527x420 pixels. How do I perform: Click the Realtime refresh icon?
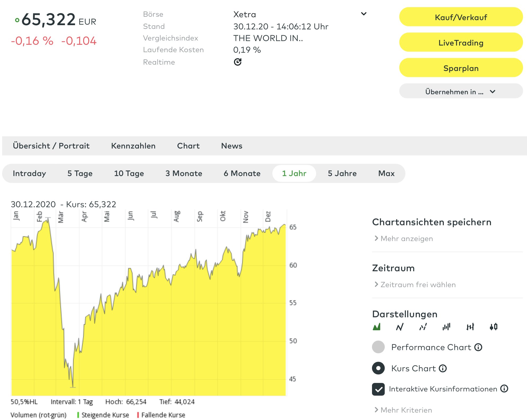[x=238, y=62]
